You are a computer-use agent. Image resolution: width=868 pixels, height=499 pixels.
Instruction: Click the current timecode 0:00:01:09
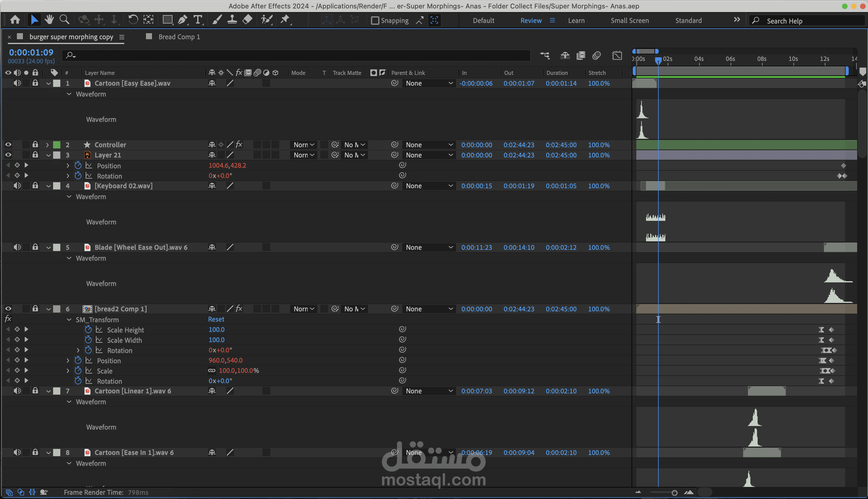click(31, 52)
